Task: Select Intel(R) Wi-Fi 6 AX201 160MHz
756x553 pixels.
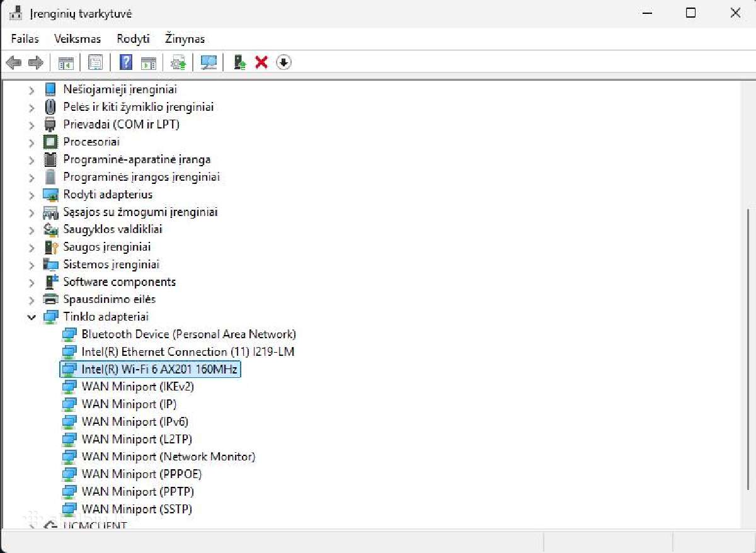Action: [159, 369]
